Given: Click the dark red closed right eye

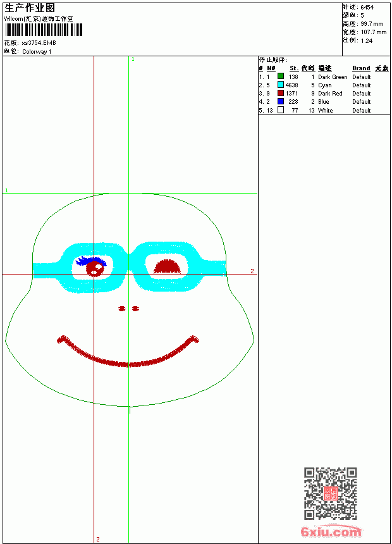Looking at the screenshot, I should tap(167, 267).
